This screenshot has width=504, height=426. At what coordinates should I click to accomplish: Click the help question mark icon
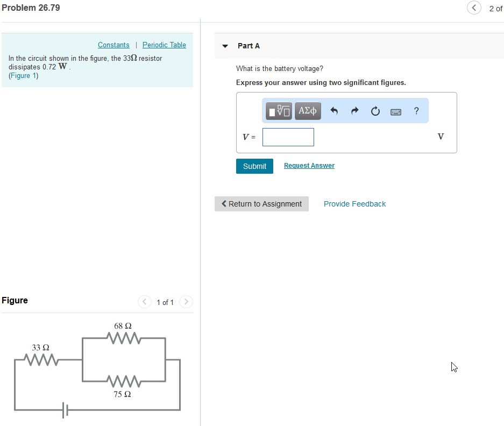(416, 111)
